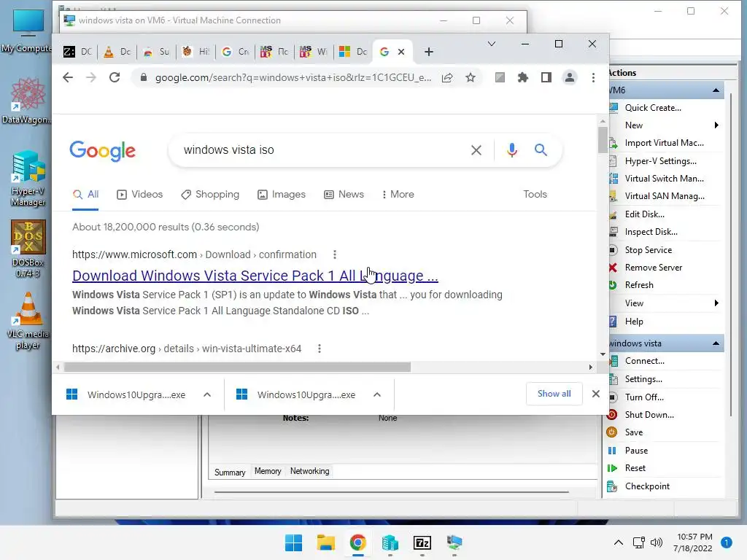Click Pause in Hyper-V actions
This screenshot has width=747, height=560.
636,451
